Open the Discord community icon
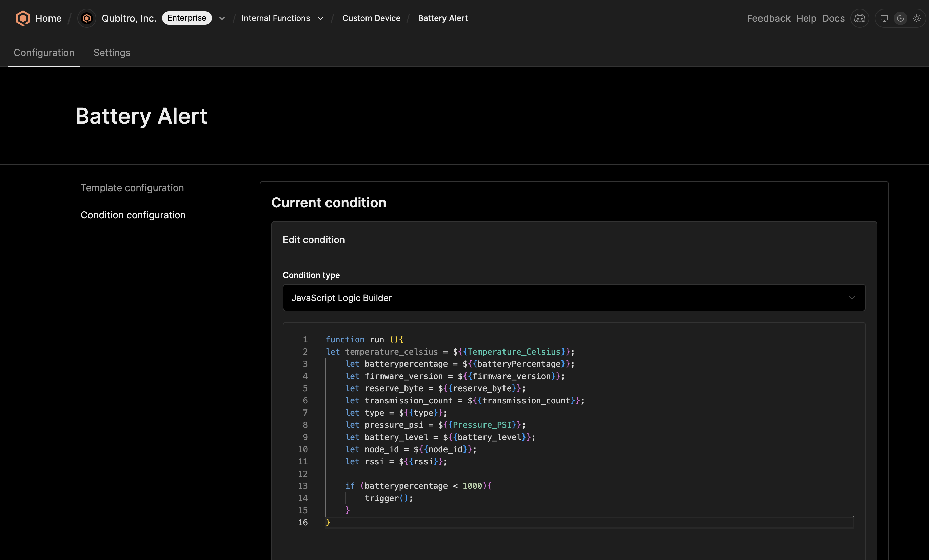 point(859,18)
